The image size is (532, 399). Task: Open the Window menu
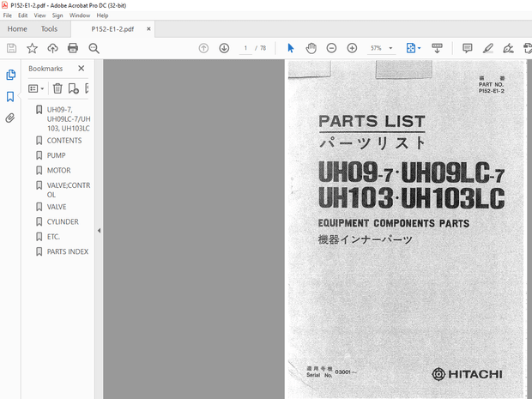pos(80,15)
